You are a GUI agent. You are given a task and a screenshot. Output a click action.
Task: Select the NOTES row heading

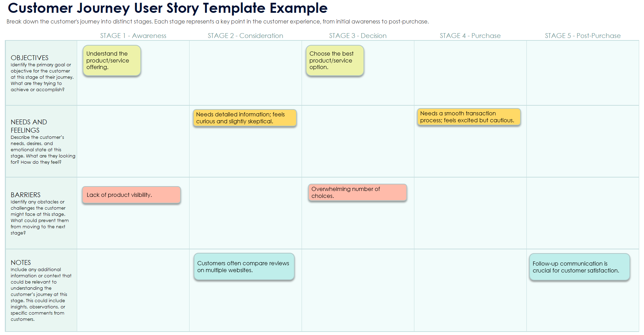click(21, 262)
